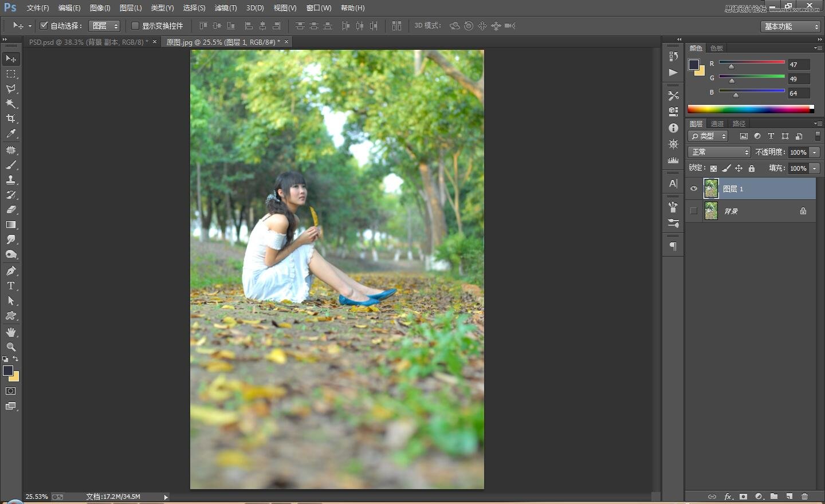
Task: Select the Pen tool
Action: pyautogui.click(x=11, y=271)
